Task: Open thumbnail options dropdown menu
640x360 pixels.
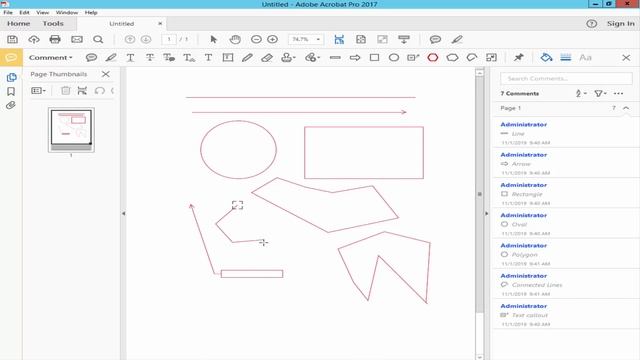Action: coord(38,91)
